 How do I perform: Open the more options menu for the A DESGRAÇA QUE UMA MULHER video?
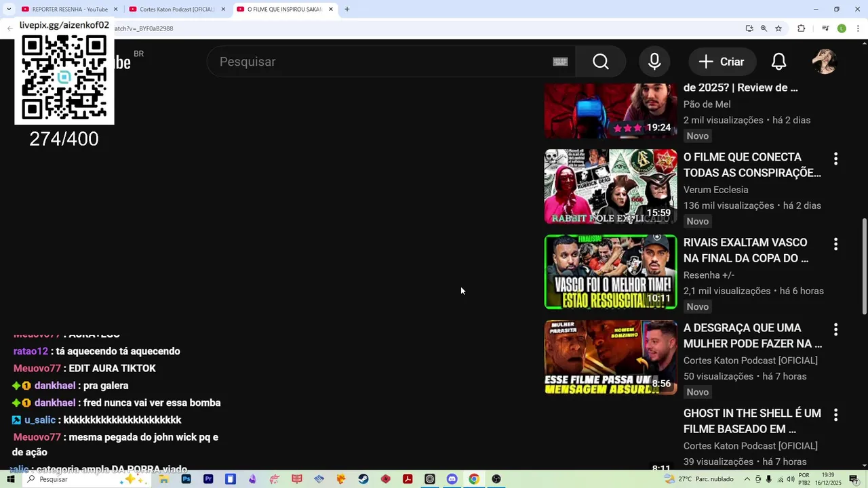835,329
